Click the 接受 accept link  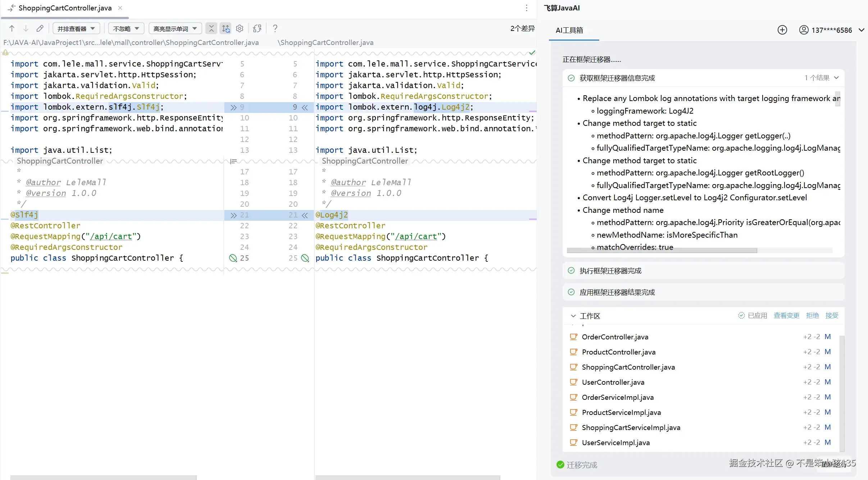point(832,315)
